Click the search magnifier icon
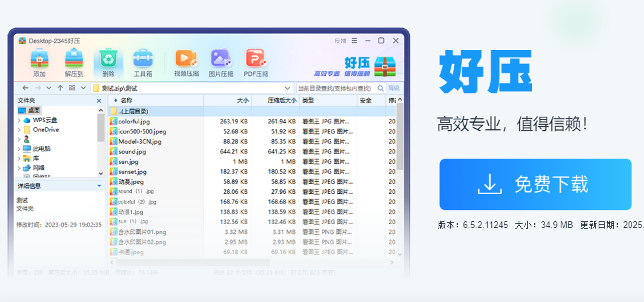 point(381,88)
